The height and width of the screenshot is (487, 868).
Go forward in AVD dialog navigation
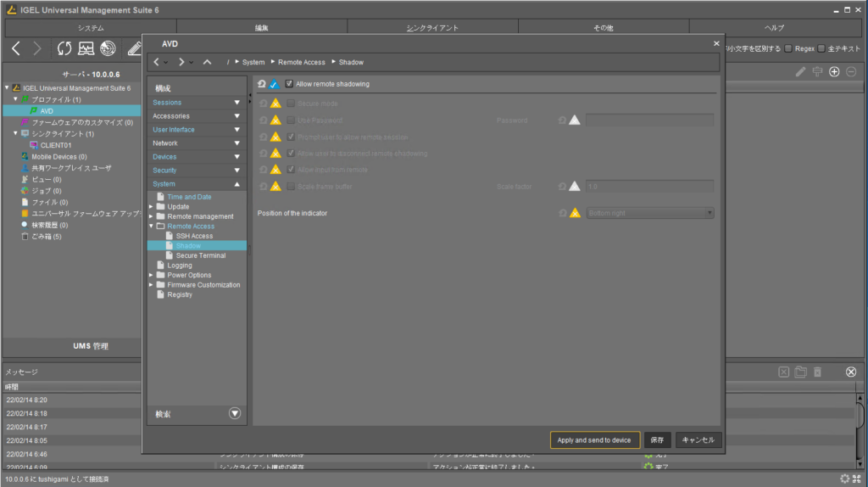point(181,62)
